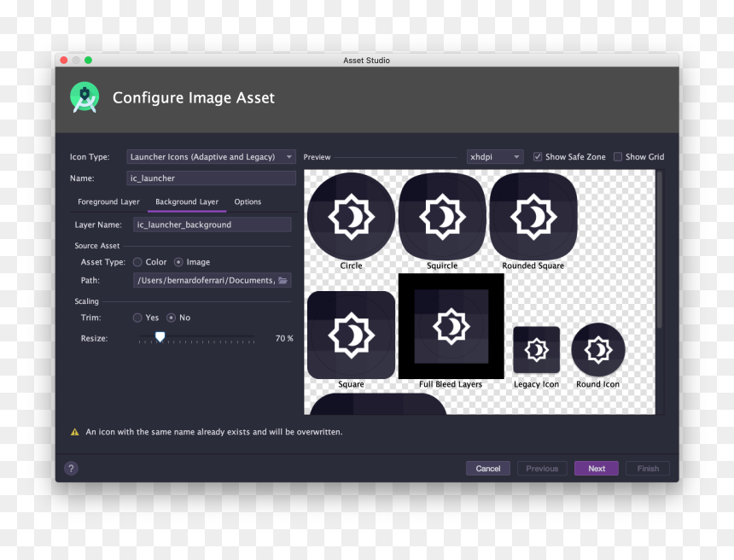Viewport: 734px width, 560px height.
Task: Click the folder browse icon in Path field
Action: pos(283,281)
